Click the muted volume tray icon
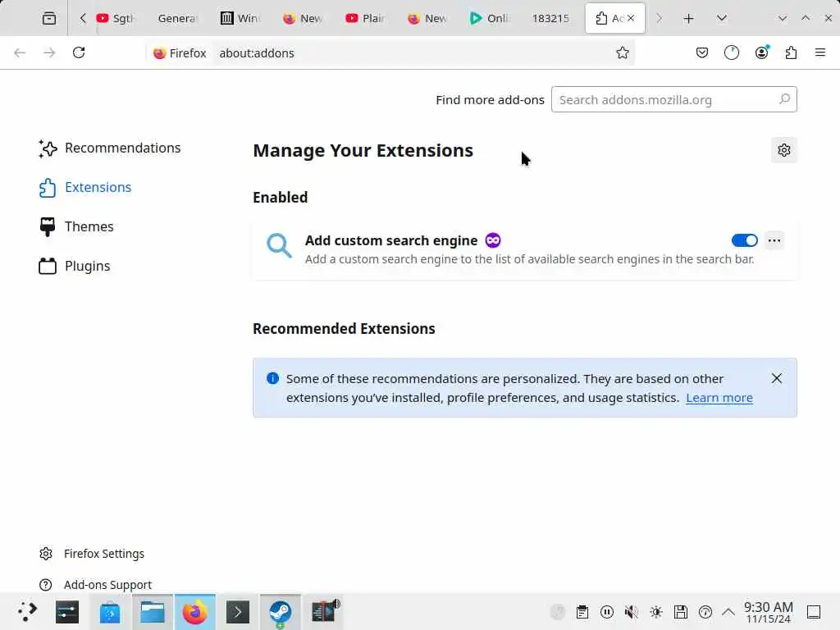 point(632,612)
